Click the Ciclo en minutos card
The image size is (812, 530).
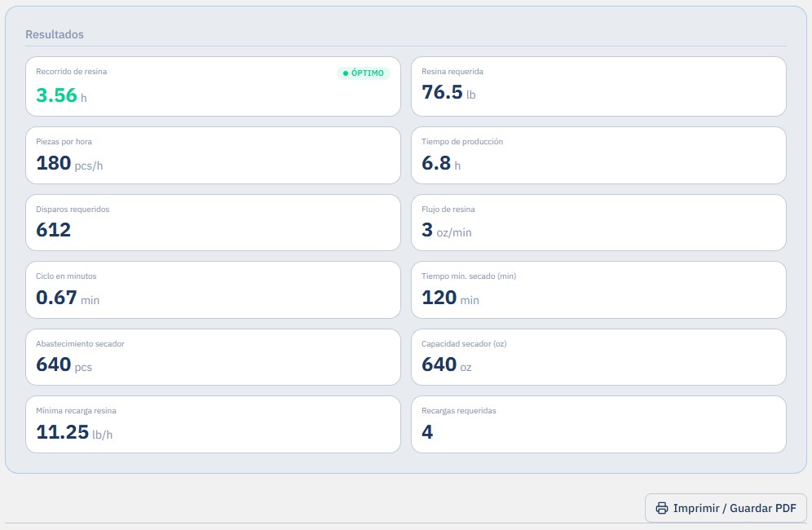213,290
